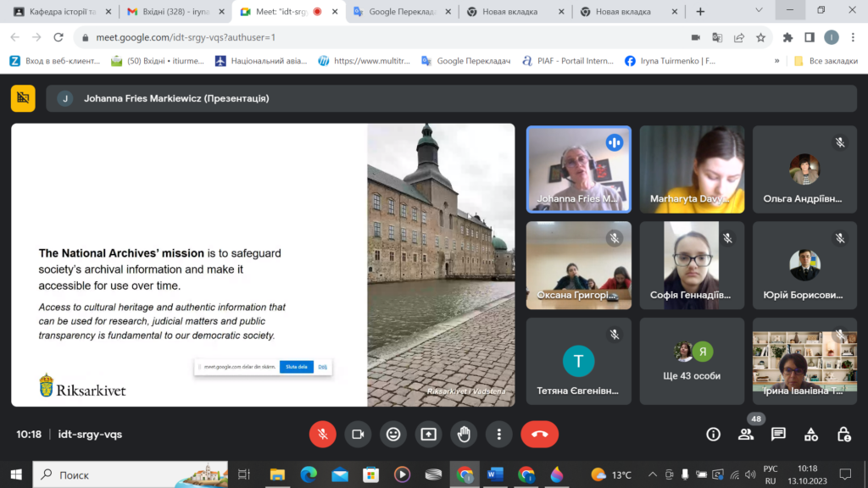Screen dimensions: 868x488
Task: Click the present screen icon
Action: tap(429, 434)
